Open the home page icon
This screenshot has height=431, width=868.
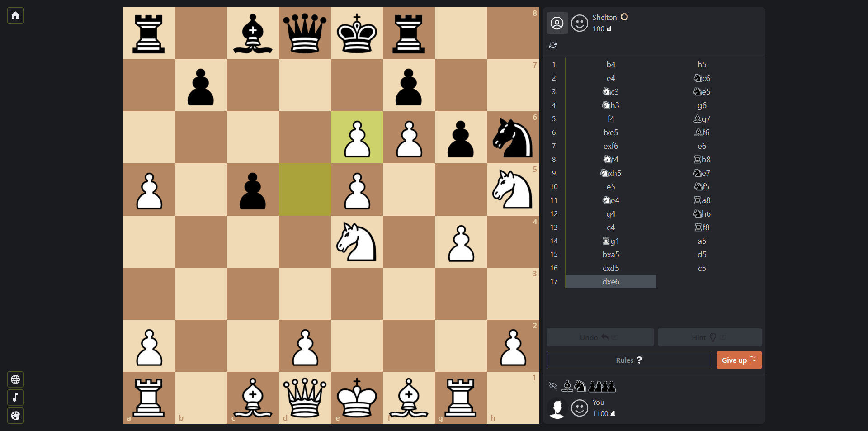[x=15, y=15]
